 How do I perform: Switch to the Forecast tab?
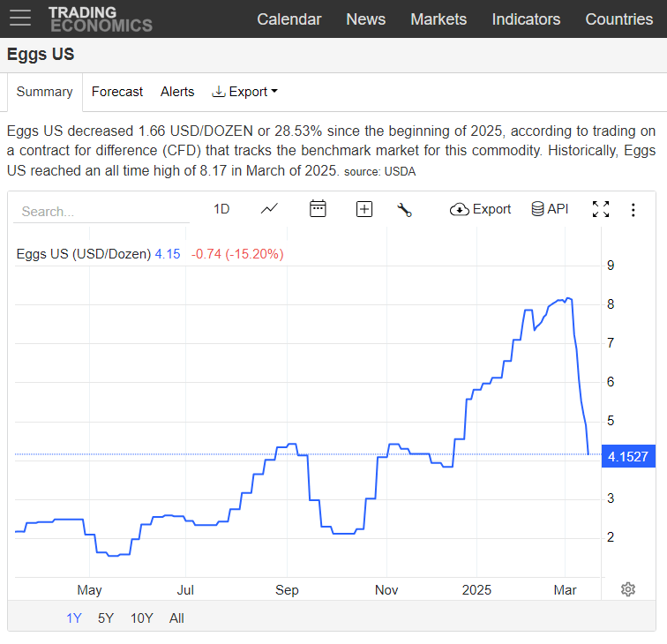click(x=117, y=92)
